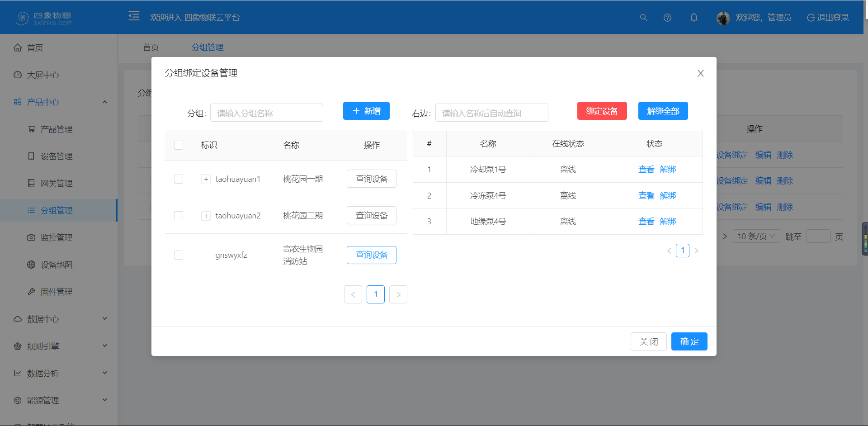Screen dimensions: 868x426
Task: Collapse the sidebar using the menu icon
Action: [134, 16]
